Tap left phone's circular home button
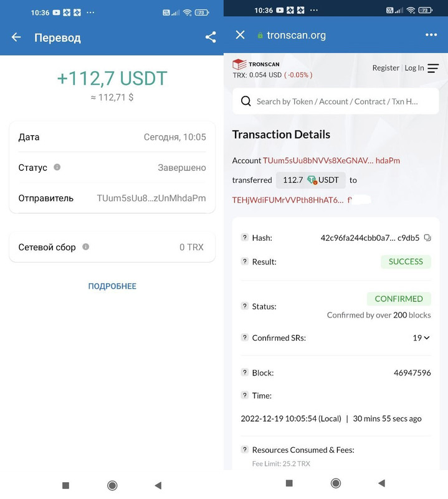The width and height of the screenshot is (448, 499). point(112,485)
